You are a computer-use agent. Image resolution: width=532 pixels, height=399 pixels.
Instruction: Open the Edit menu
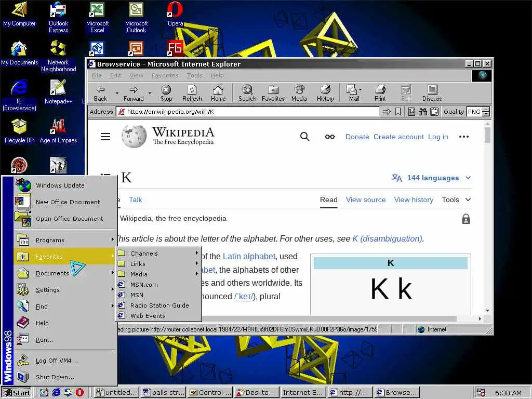(115, 75)
